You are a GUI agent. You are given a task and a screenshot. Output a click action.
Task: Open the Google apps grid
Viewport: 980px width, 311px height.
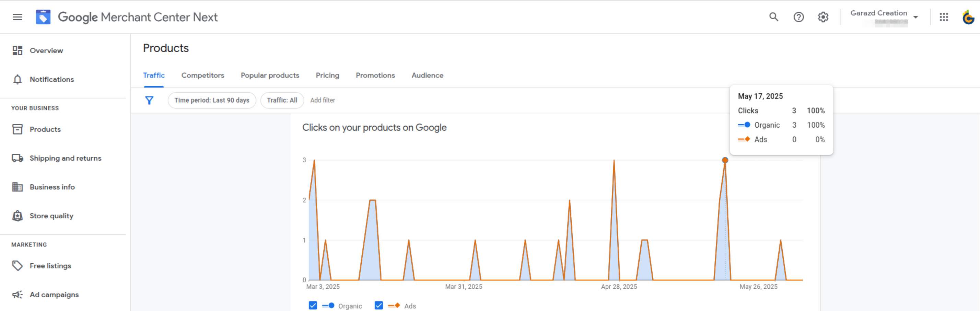pos(944,17)
